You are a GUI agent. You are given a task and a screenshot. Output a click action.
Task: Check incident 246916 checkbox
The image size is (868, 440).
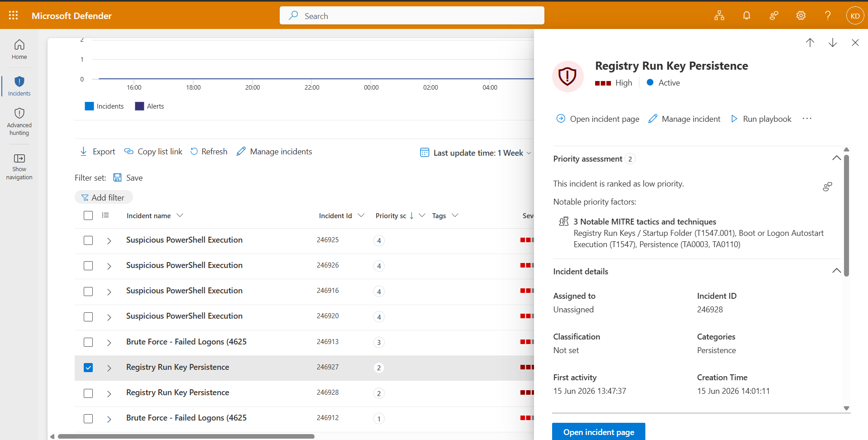pos(88,292)
